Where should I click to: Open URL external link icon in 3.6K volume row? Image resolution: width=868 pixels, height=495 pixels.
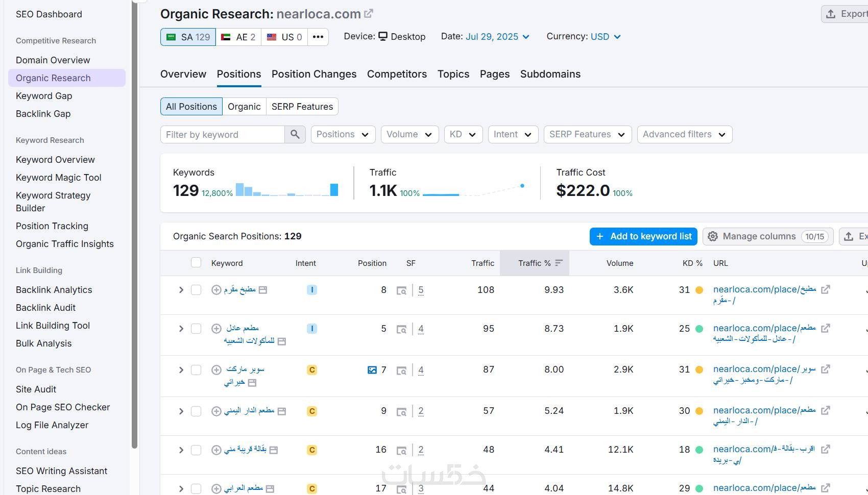826,289
